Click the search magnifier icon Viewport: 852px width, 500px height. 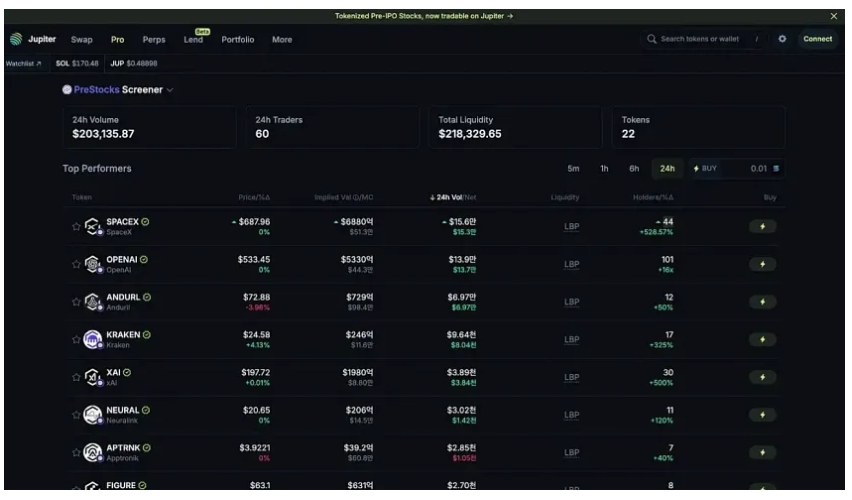coord(651,39)
